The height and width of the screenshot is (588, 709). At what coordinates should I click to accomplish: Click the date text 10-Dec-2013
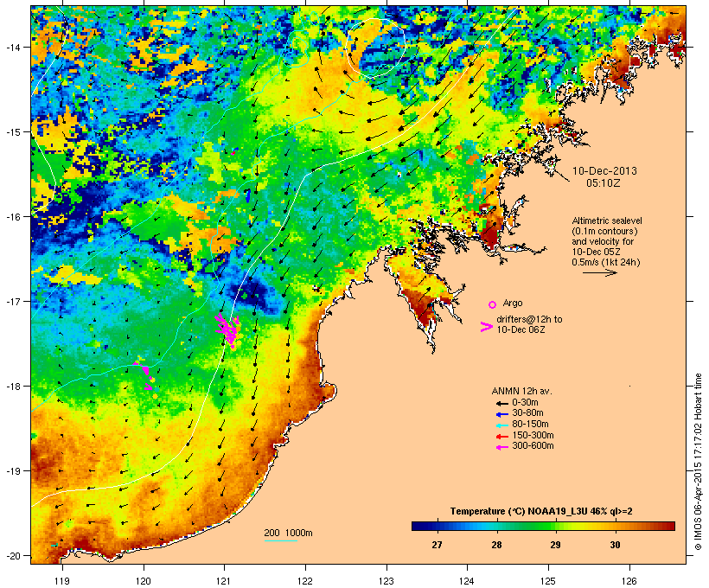(604, 171)
